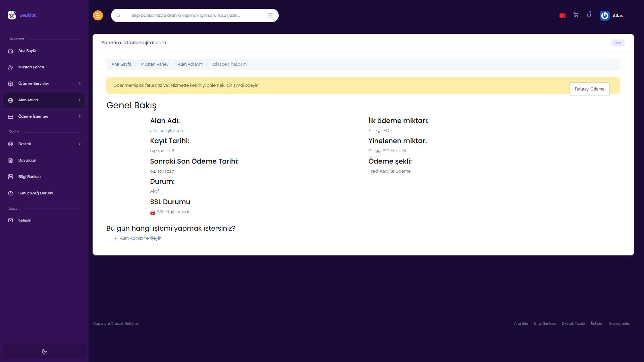
Task: Expand the Ürün ve Servisler menu
Action: tap(44, 83)
